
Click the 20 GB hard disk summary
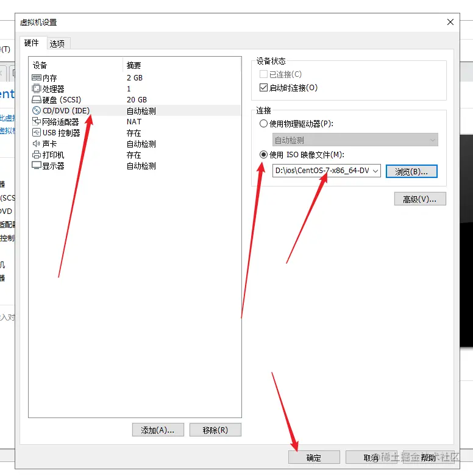(137, 99)
